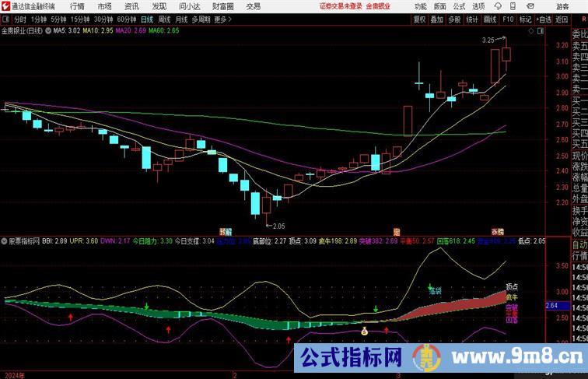Select the 60分钟 period

coord(127,19)
